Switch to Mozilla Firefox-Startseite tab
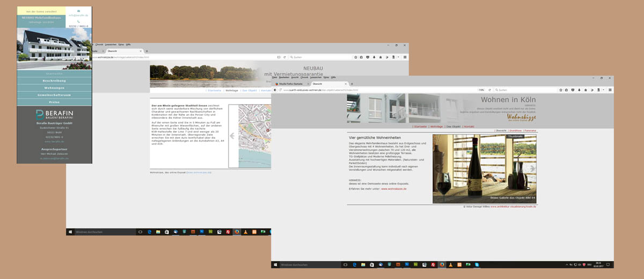The height and width of the screenshot is (279, 644). 291,84
